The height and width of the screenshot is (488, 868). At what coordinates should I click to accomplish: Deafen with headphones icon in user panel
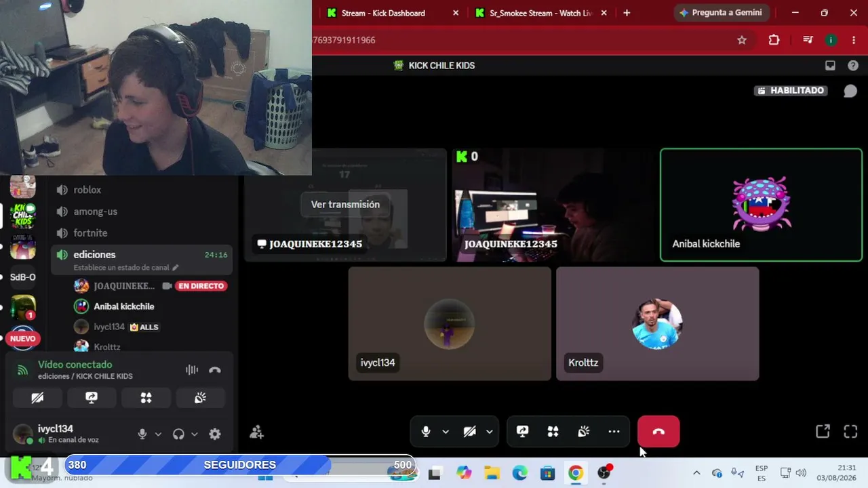tap(178, 434)
